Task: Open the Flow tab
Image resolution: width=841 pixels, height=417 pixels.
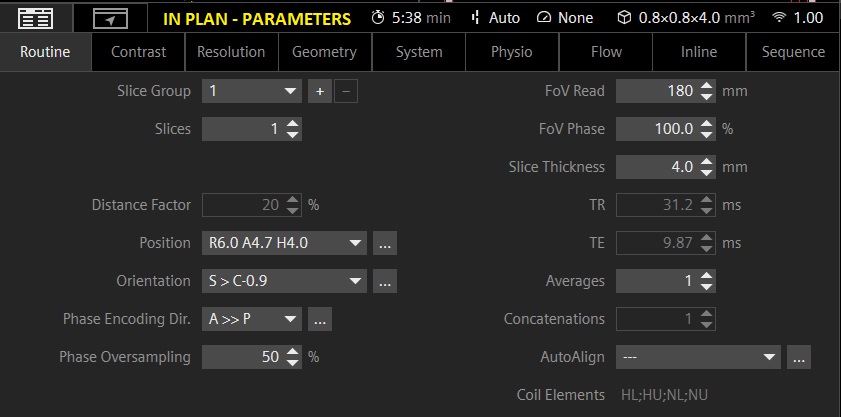Action: (x=606, y=52)
